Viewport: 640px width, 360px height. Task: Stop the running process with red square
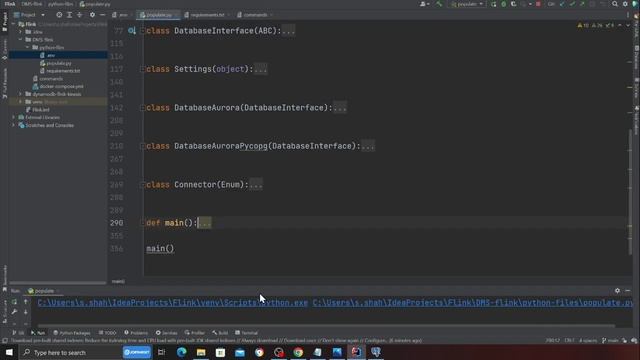click(538, 4)
